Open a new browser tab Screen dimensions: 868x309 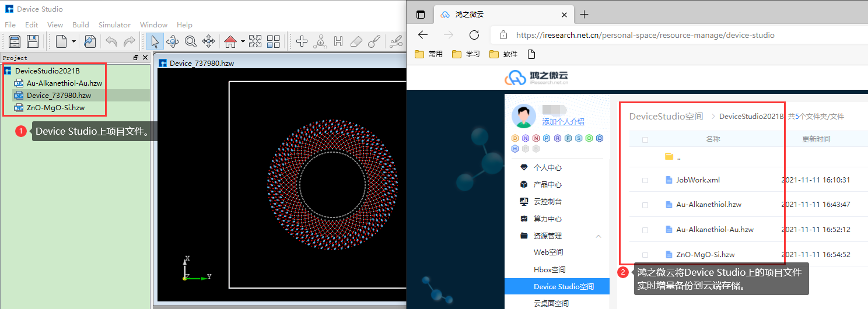pos(584,15)
